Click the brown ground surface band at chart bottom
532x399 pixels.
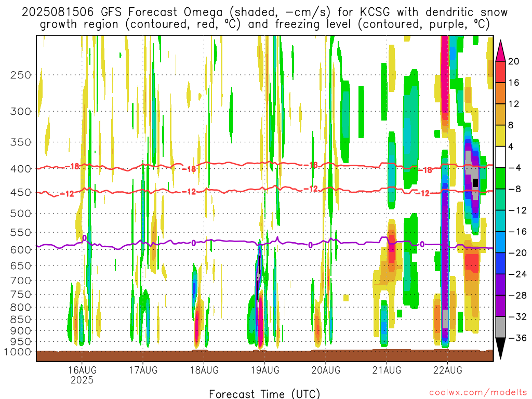pos(264,356)
